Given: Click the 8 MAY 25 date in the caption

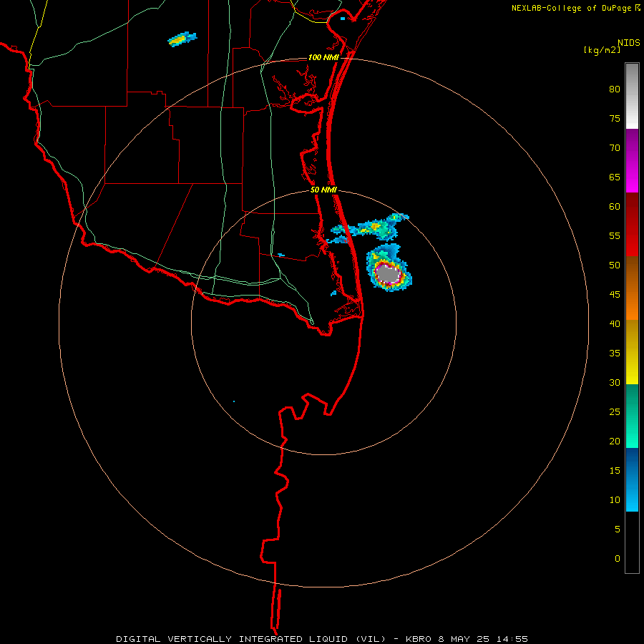Looking at the screenshot, I should tap(464, 639).
